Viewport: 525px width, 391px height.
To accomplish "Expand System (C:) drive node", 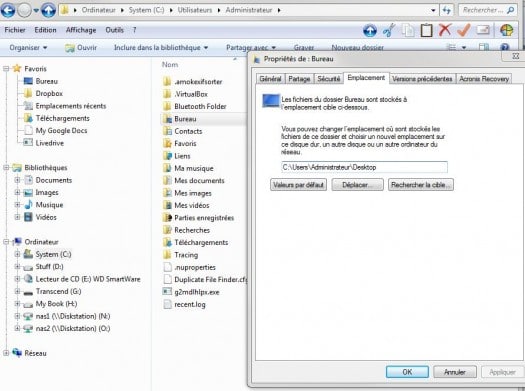I will coord(17,254).
